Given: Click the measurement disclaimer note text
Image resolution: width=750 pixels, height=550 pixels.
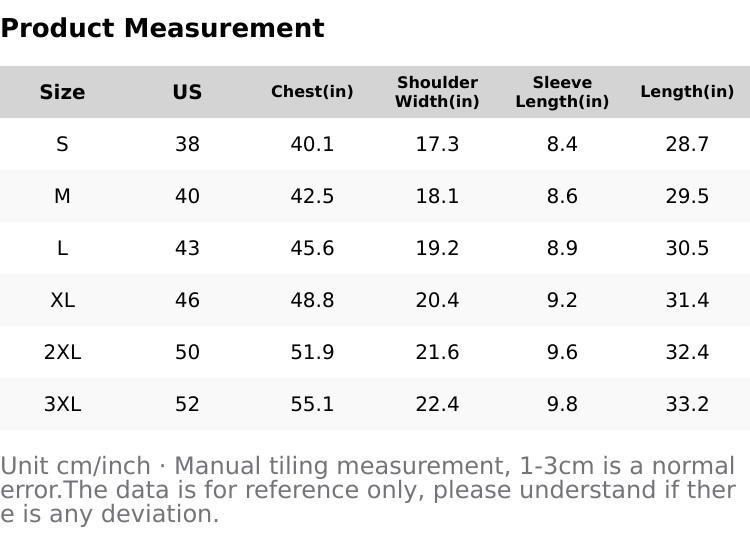Looking at the screenshot, I should pyautogui.click(x=368, y=490).
